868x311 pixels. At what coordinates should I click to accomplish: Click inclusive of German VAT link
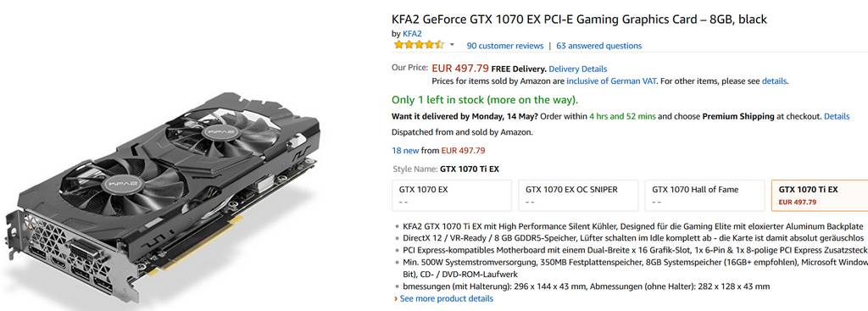pos(611,81)
